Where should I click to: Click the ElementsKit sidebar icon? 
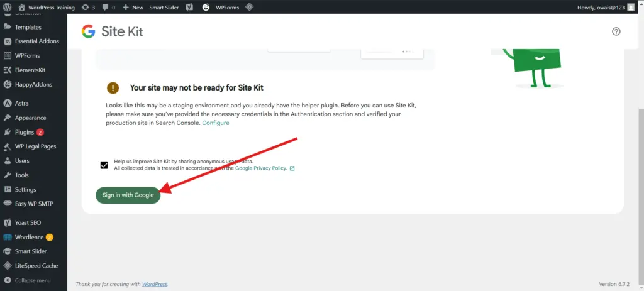[7, 70]
